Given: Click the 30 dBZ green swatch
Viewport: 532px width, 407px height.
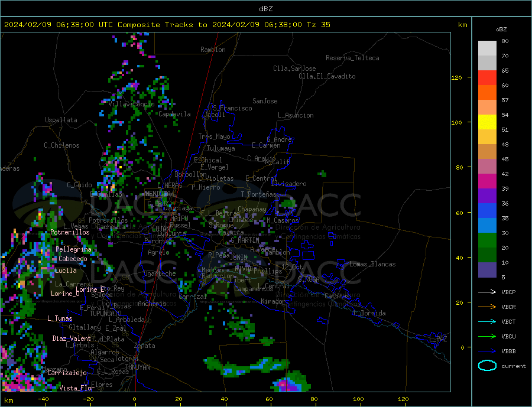Looking at the screenshot, I should (x=487, y=240).
